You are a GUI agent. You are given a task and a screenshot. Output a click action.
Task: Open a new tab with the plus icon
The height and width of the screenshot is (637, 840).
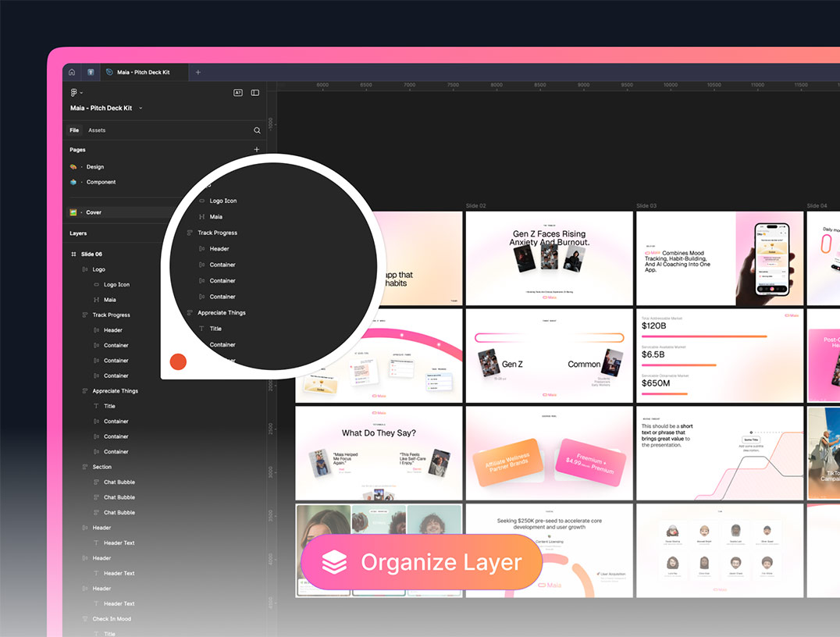point(198,73)
